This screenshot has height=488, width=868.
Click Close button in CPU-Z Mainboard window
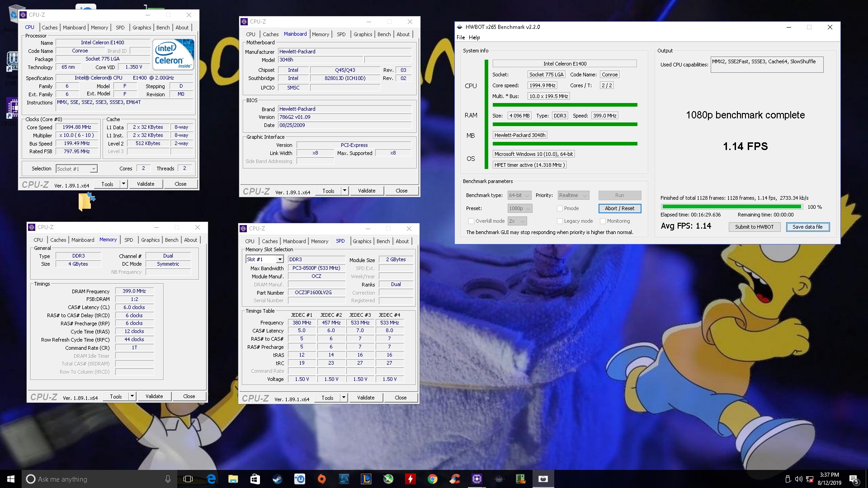pyautogui.click(x=401, y=191)
